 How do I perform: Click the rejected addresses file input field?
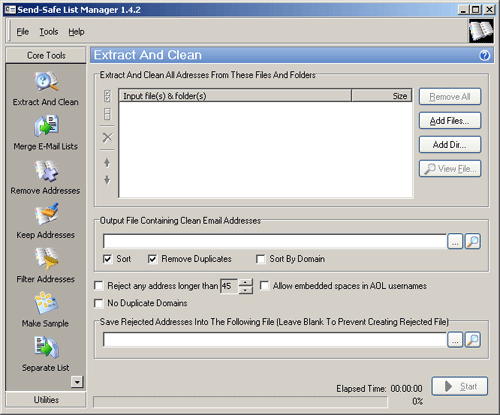(275, 340)
